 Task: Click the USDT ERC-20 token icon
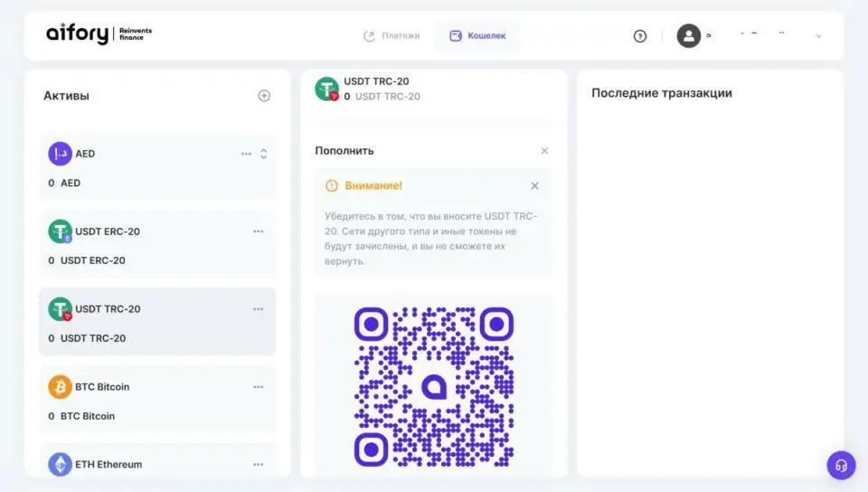point(60,232)
